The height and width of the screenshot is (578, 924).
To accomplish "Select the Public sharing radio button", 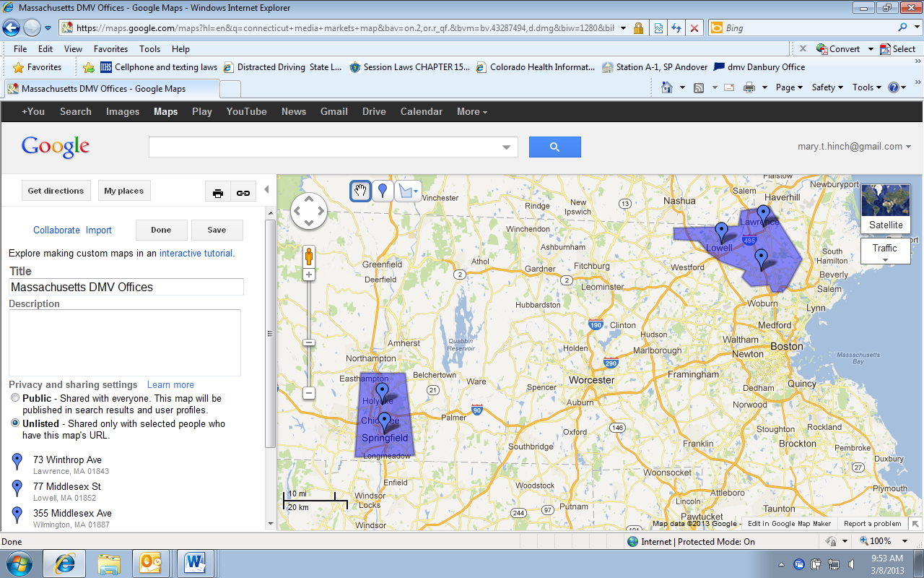I will click(15, 398).
